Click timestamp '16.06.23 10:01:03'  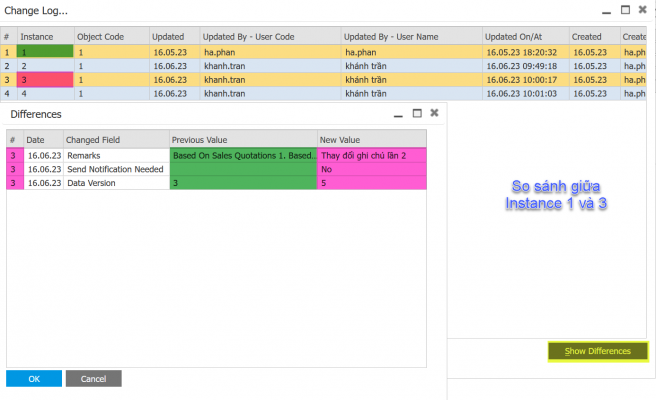(526, 93)
